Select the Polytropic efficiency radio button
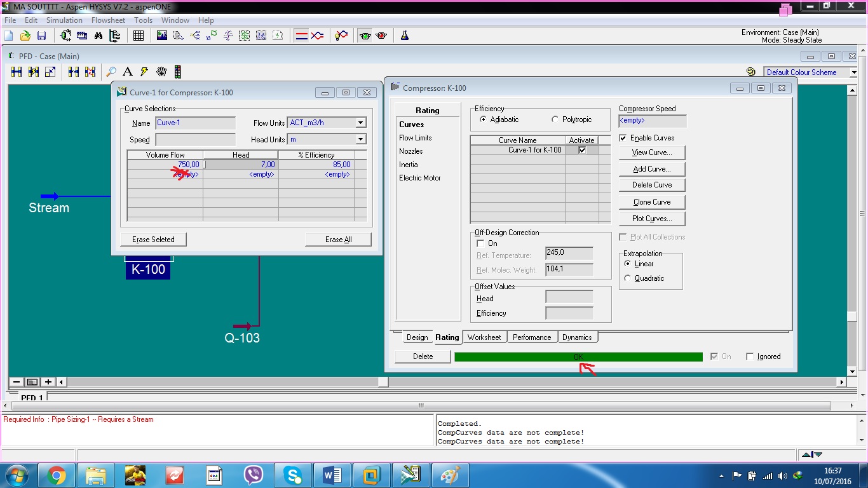This screenshot has width=868, height=488. pyautogui.click(x=556, y=119)
